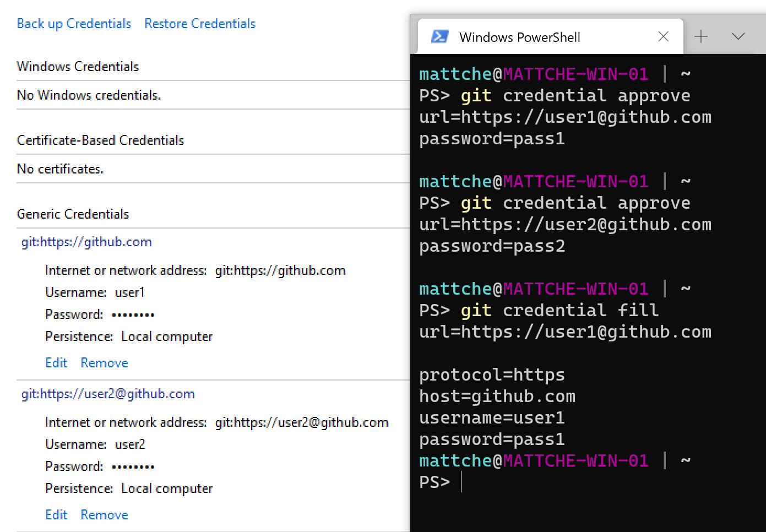Expand the git:https://user2@github.com credential entry
Viewport: 766px width, 532px height.
tap(108, 394)
